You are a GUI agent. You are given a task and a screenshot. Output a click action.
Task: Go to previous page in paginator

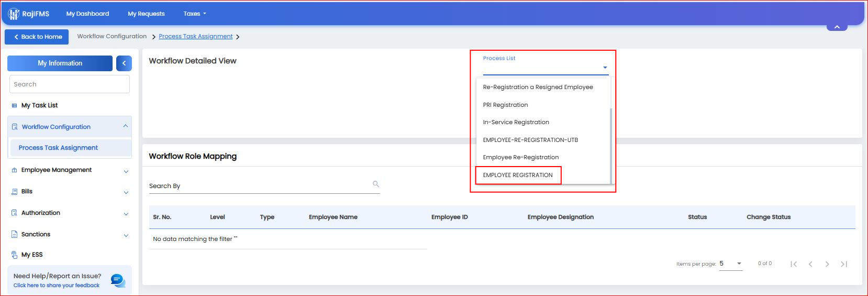pyautogui.click(x=810, y=264)
